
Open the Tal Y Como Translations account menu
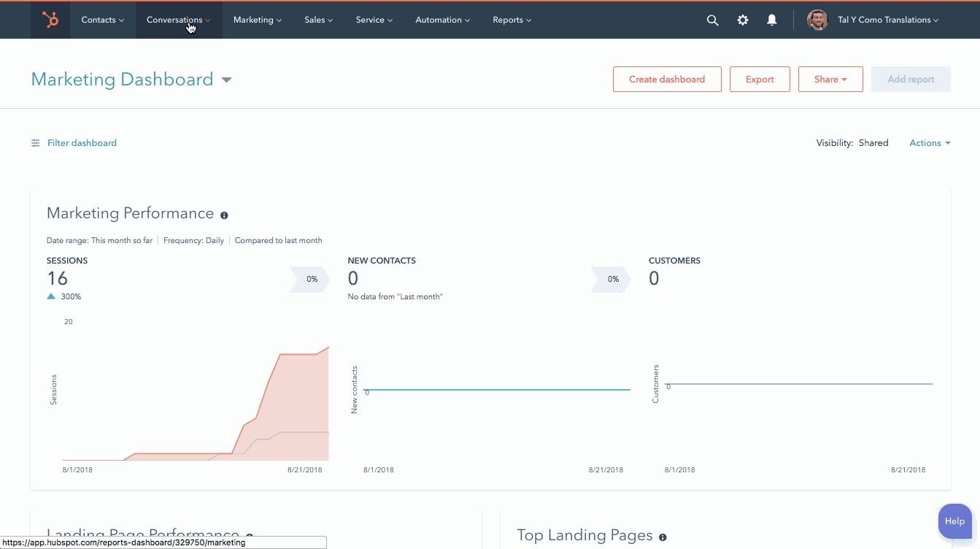tap(887, 20)
